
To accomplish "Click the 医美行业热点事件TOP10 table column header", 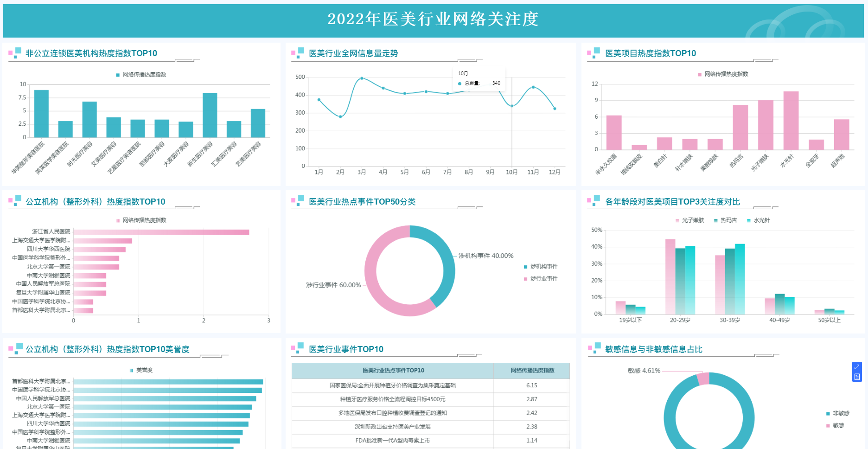I will [x=393, y=371].
